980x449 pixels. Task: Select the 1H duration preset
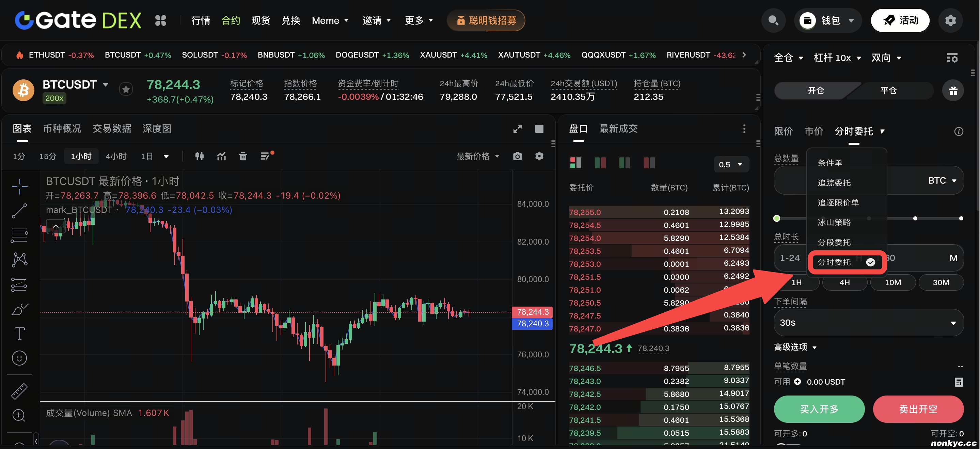point(796,282)
